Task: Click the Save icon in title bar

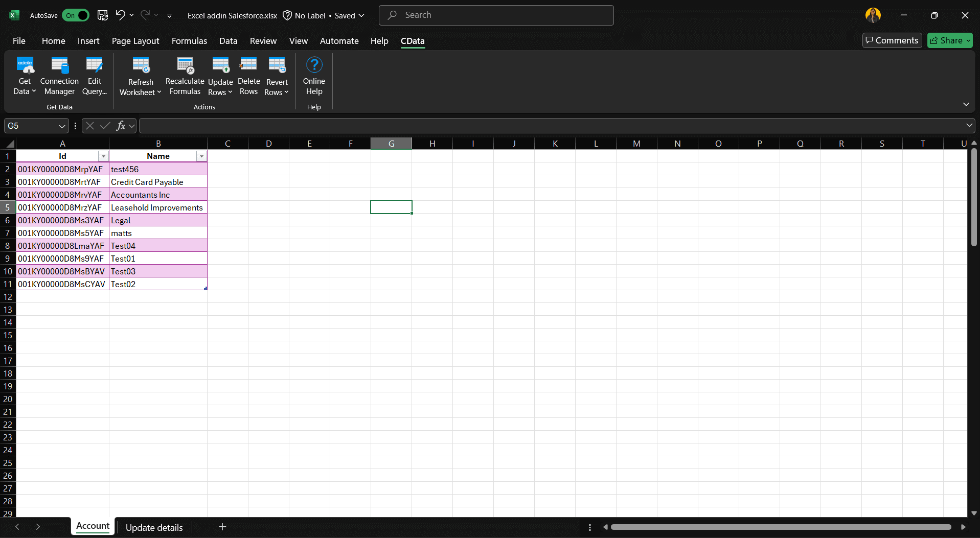Action: pos(103,15)
